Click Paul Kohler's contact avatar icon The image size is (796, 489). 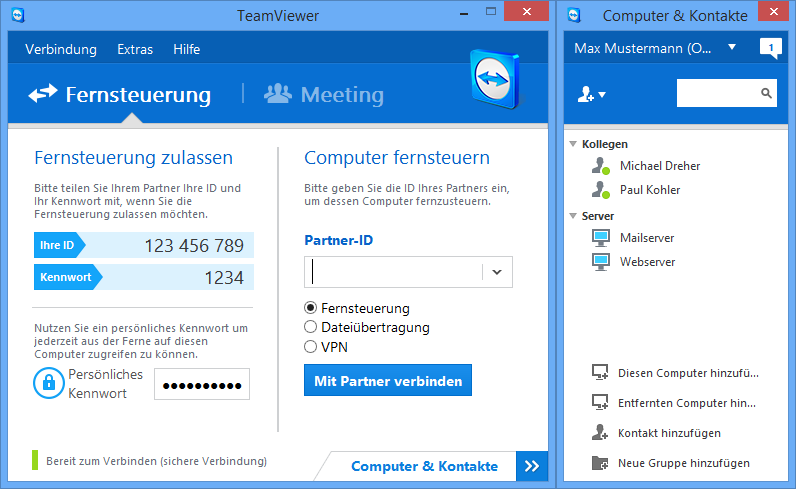(601, 189)
